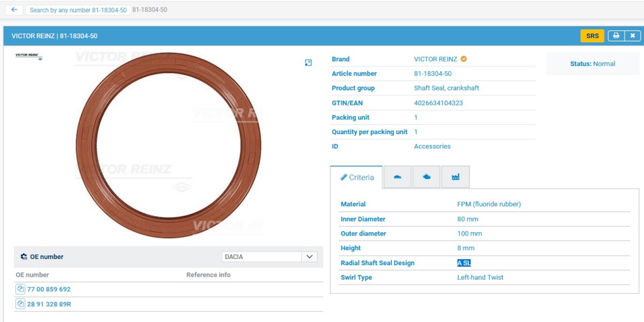
Task: Open OE number 77 00 859 692
Action: [x=49, y=289]
